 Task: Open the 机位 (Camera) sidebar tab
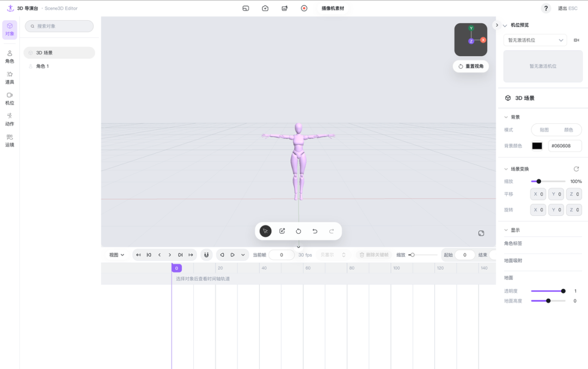pos(10,99)
